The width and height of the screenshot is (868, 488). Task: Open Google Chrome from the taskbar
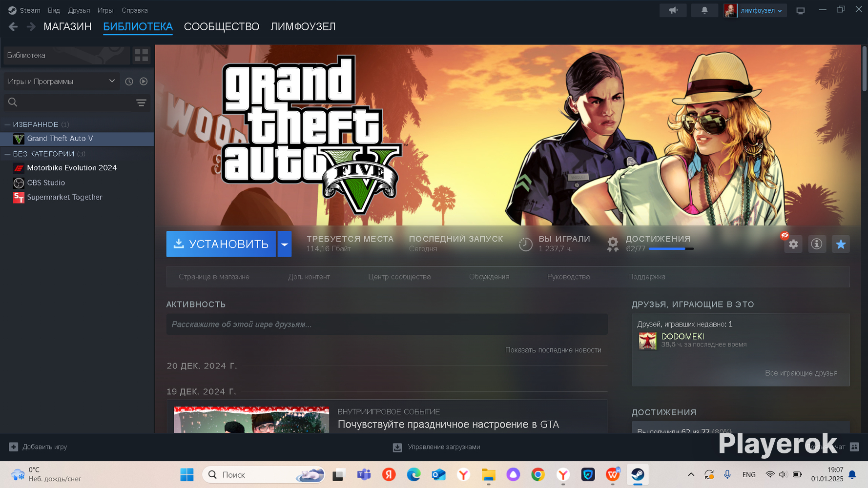pos(538,475)
